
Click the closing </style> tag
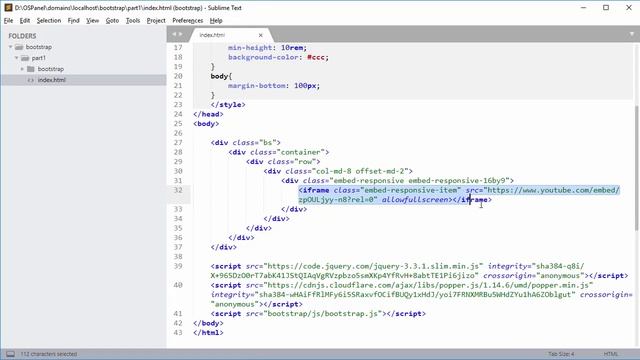click(x=228, y=104)
